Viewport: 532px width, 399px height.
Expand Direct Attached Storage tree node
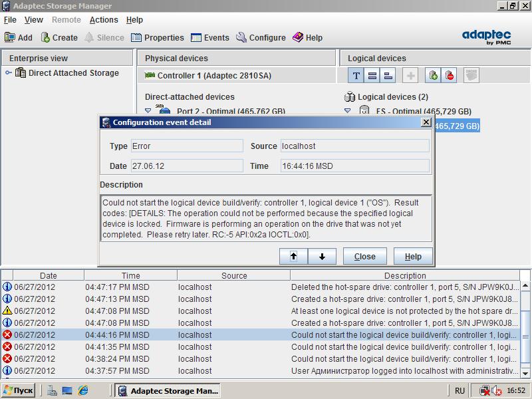coord(9,73)
